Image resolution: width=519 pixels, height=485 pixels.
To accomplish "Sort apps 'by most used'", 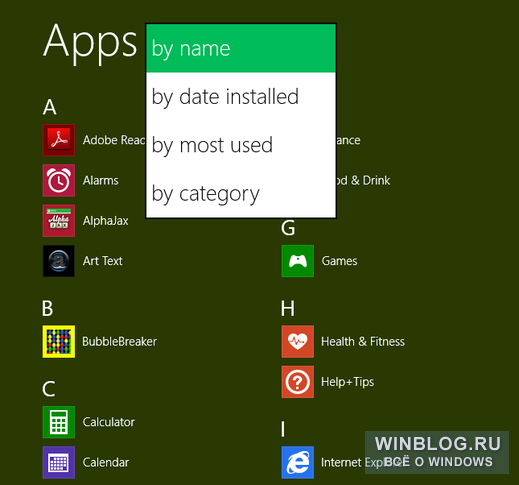I will coord(241,145).
